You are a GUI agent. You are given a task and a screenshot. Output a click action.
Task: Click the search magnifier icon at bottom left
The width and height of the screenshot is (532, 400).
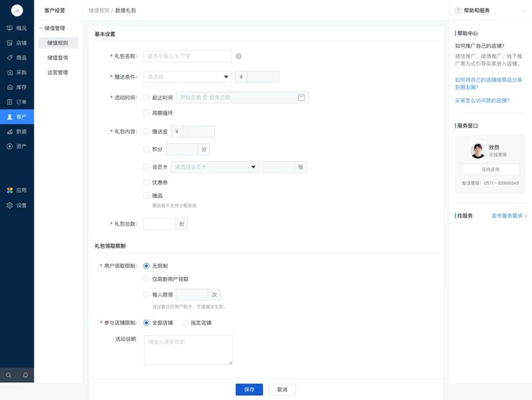[9, 375]
